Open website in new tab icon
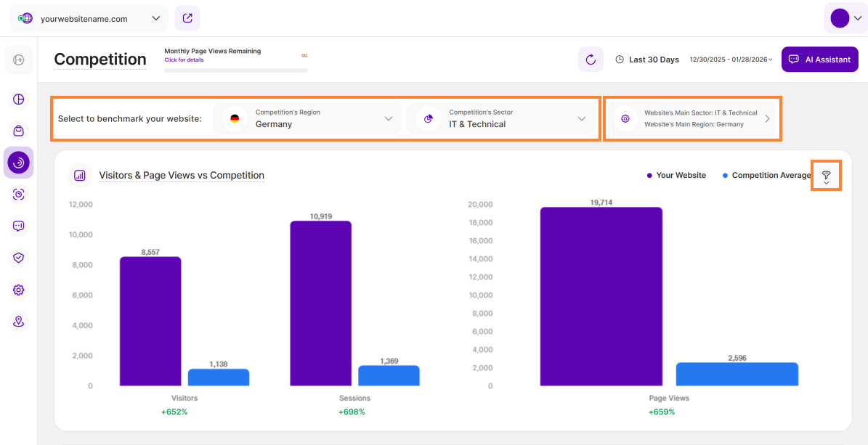This screenshot has height=445, width=868. pyautogui.click(x=187, y=18)
